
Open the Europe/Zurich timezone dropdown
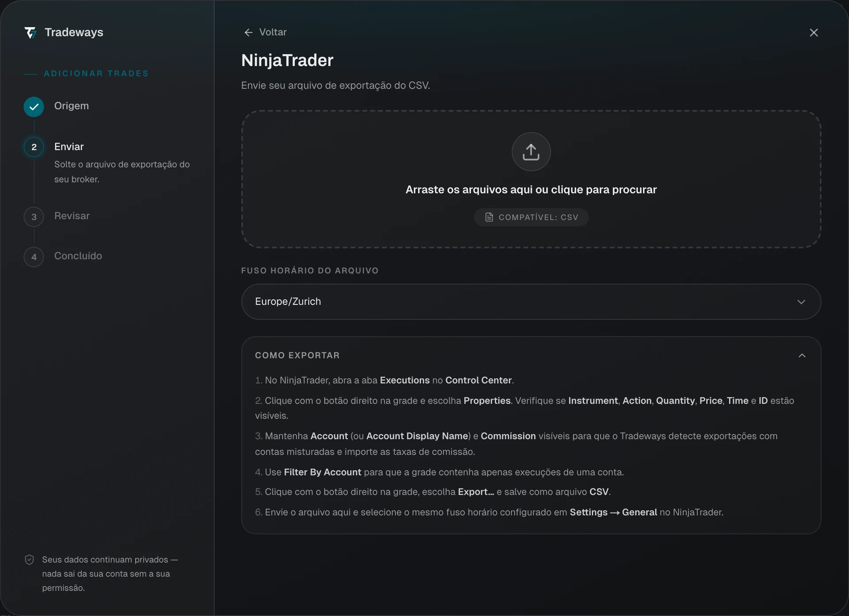[x=531, y=302]
